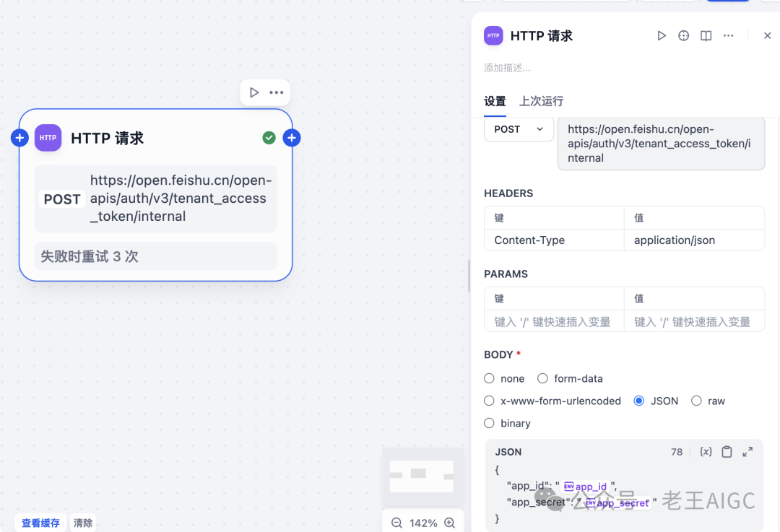The image size is (780, 532).
Task: Click the green success checkmark on the node
Action: (269, 138)
